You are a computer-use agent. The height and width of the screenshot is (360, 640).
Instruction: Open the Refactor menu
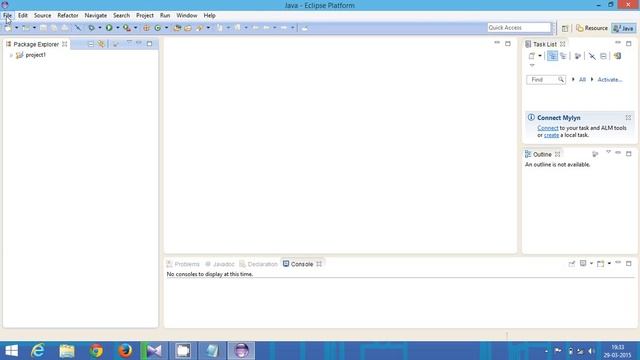[x=68, y=16]
